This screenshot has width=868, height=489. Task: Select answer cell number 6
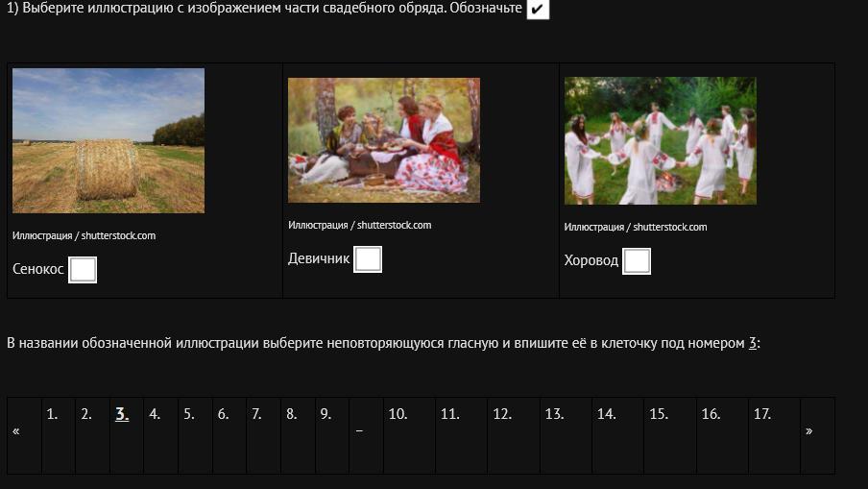coord(229,435)
